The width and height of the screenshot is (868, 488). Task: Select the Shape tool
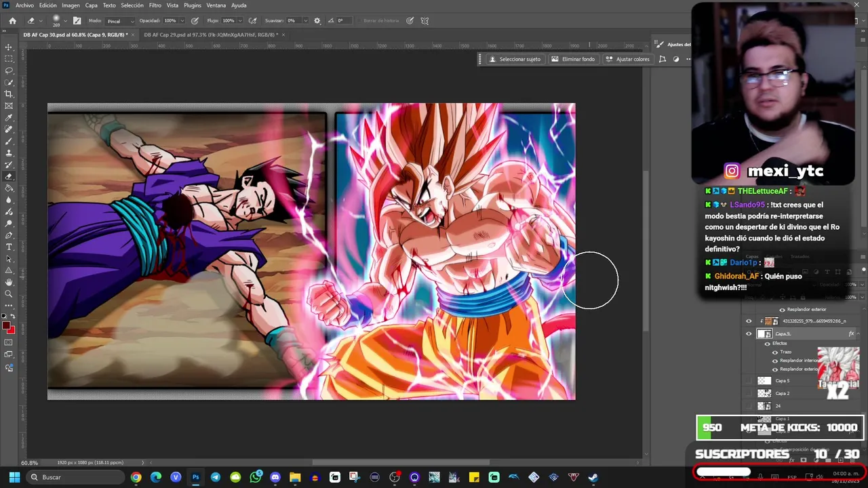click(9, 270)
